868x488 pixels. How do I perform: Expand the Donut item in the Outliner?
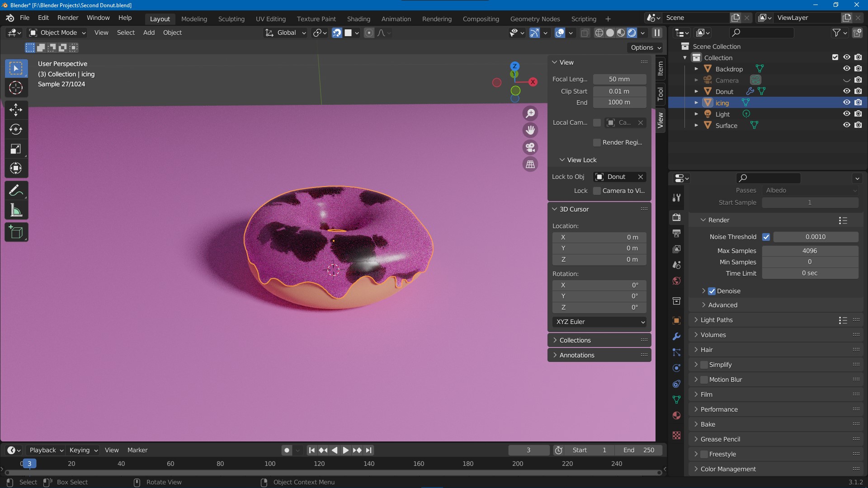coord(696,91)
